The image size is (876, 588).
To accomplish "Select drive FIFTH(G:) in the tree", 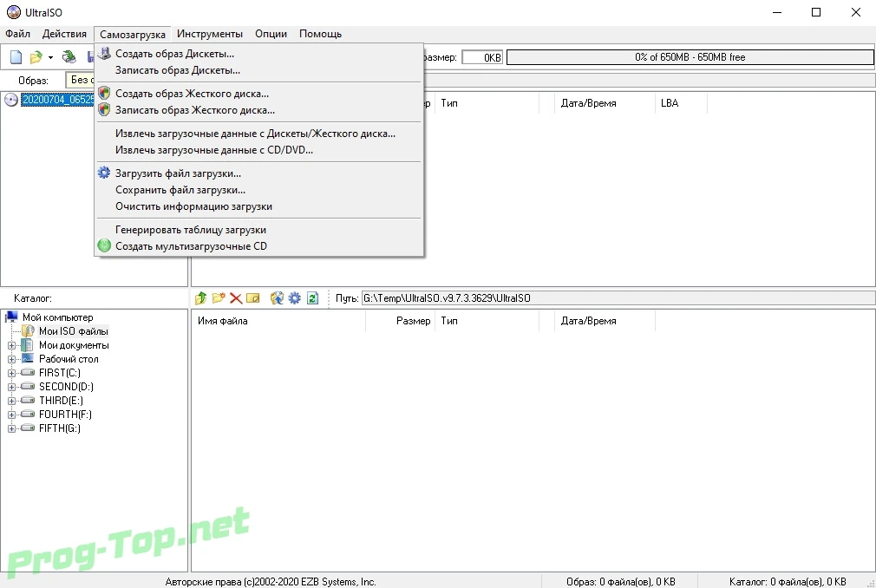I will [59, 428].
